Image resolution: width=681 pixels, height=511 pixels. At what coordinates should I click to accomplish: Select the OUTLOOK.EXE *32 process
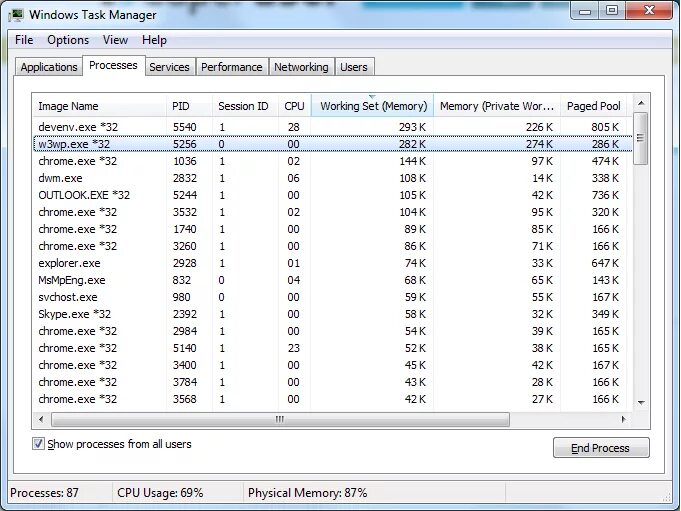(x=333, y=195)
